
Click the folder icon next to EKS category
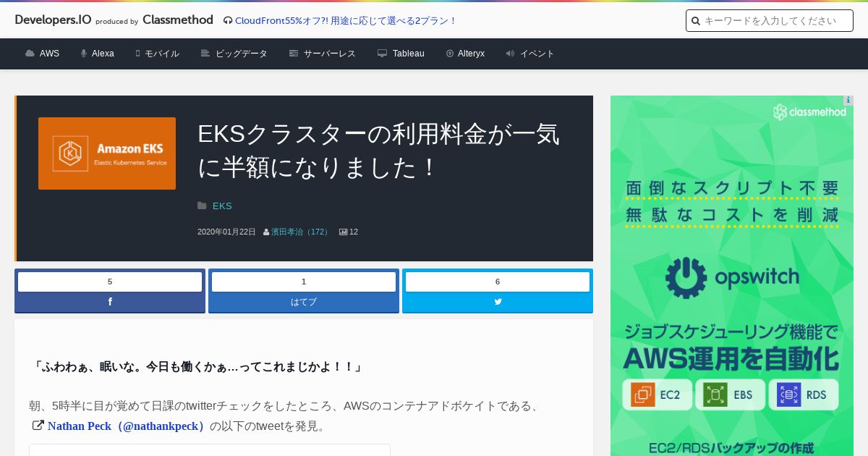click(x=203, y=206)
